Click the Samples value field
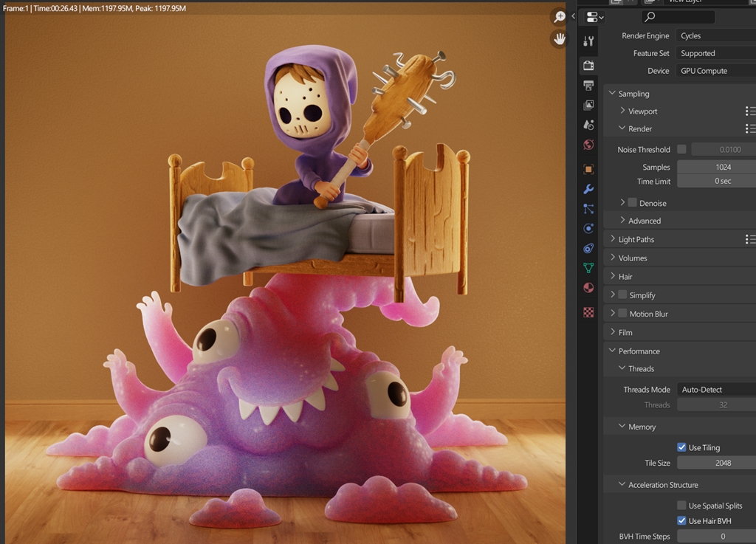 coord(722,167)
